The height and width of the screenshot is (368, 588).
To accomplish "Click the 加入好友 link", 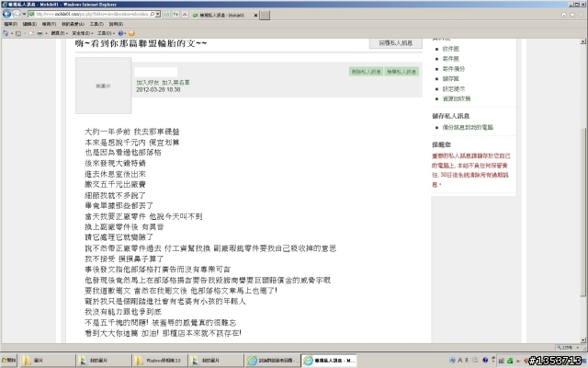I will click(x=147, y=82).
